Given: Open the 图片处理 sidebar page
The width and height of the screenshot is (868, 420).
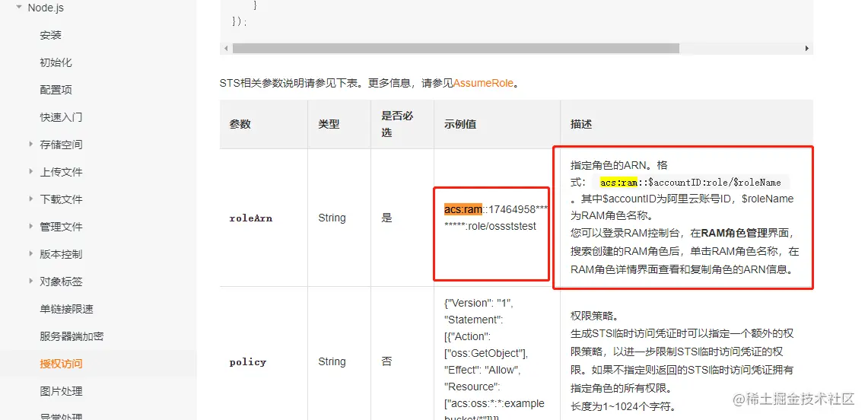Looking at the screenshot, I should (x=61, y=391).
